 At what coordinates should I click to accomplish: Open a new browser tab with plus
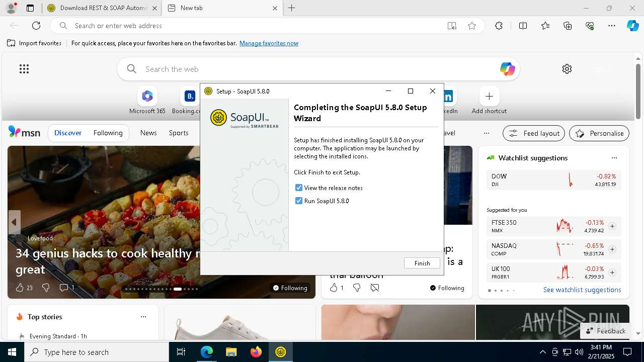tap(291, 8)
